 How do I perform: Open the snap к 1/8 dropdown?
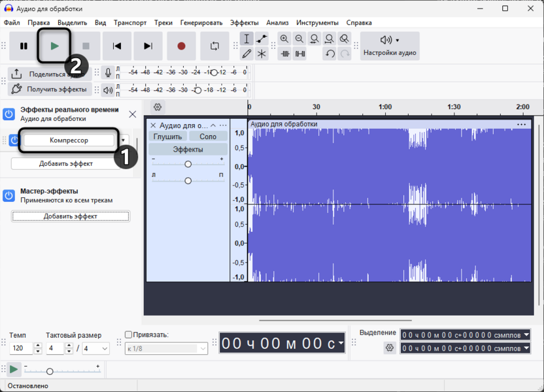[167, 349]
